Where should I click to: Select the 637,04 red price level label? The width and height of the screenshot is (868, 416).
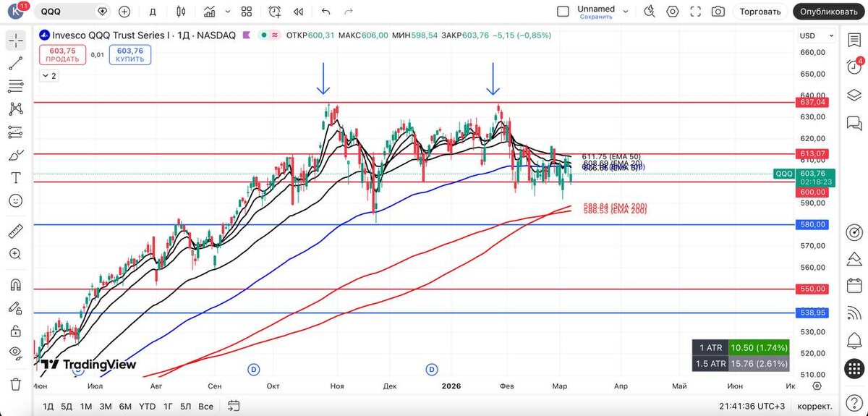811,102
